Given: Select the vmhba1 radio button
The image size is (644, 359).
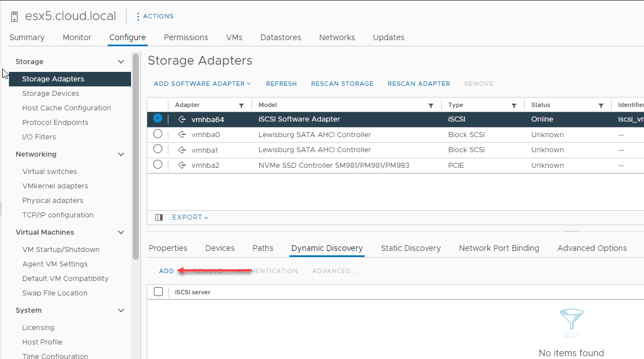Looking at the screenshot, I should tap(158, 149).
